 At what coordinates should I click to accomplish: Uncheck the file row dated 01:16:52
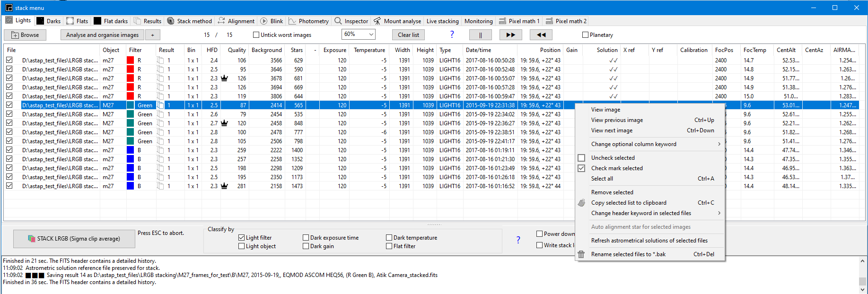pos(9,186)
